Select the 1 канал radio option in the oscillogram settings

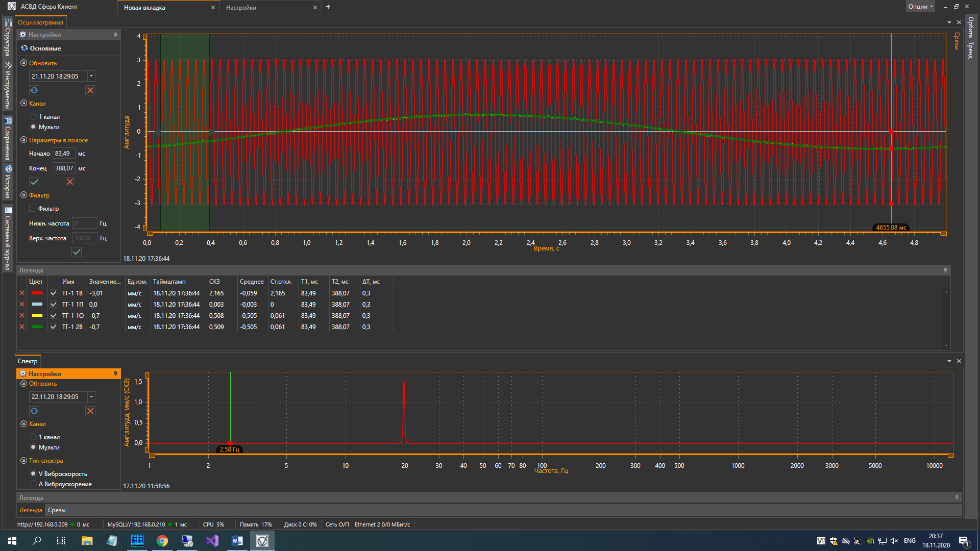click(33, 117)
